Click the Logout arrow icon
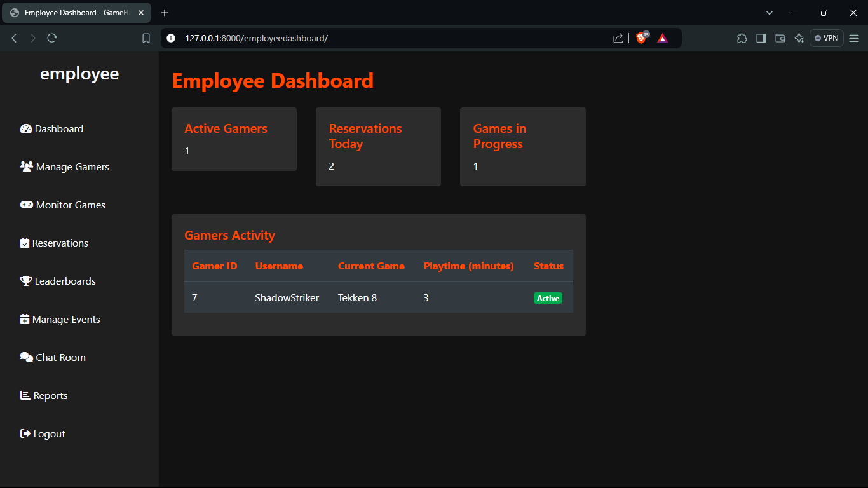This screenshot has width=868, height=488. click(x=25, y=433)
